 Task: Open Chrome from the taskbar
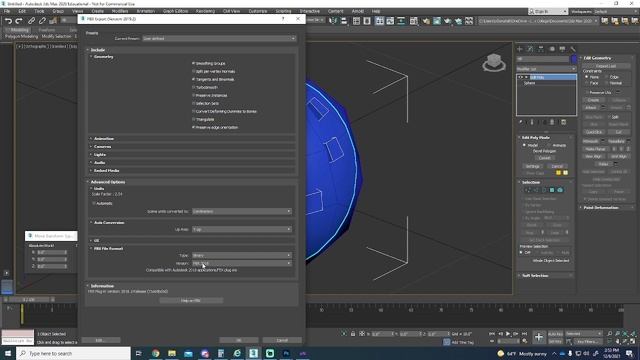[156, 353]
